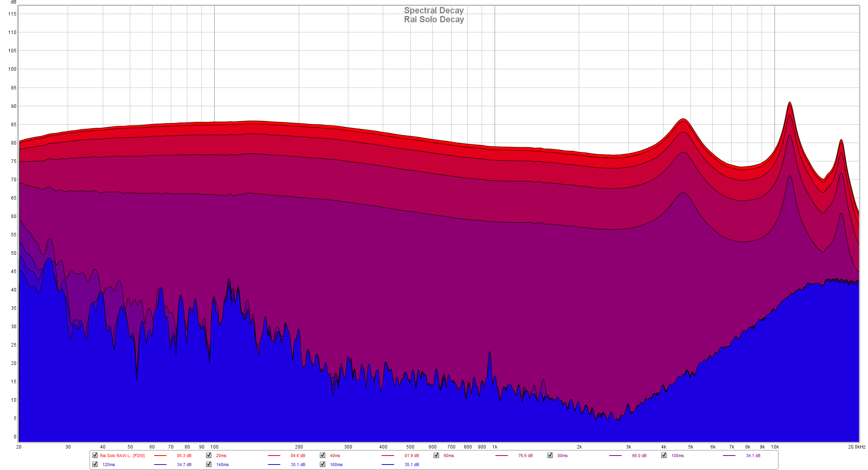Click the dB label on the vertical axis
The height and width of the screenshot is (470, 868).
click(x=13, y=2)
